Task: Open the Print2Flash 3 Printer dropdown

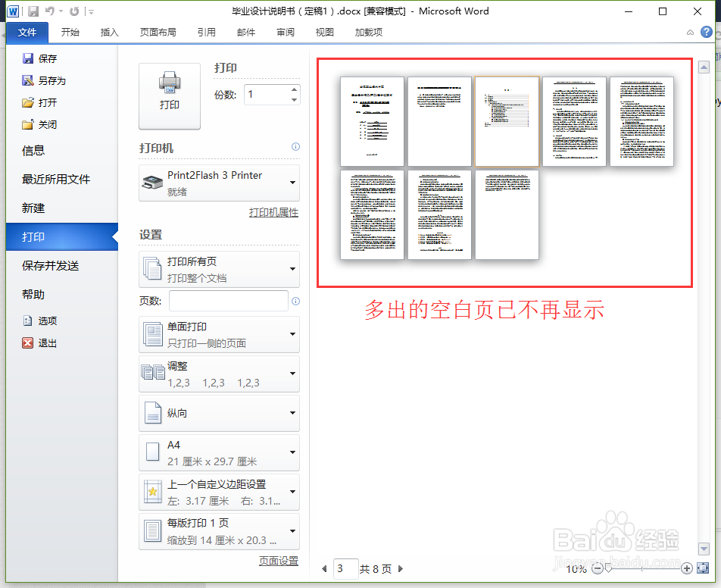Action: pyautogui.click(x=219, y=183)
